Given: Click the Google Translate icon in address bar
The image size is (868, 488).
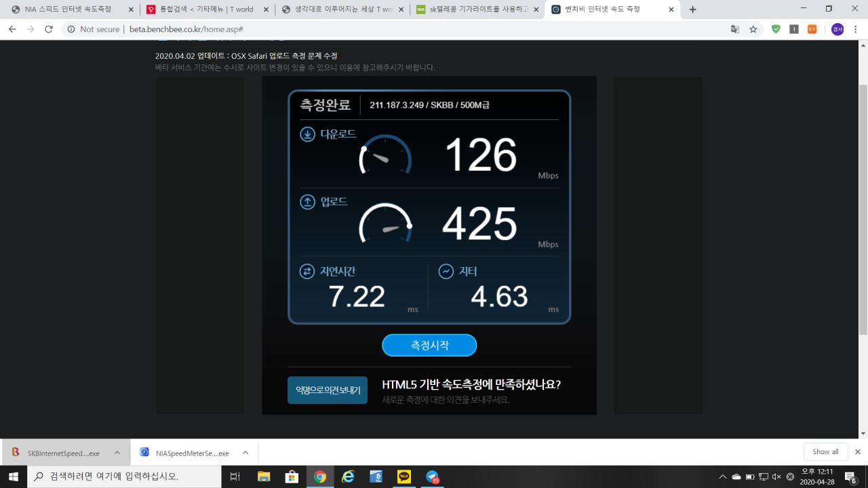Looking at the screenshot, I should 735,29.
